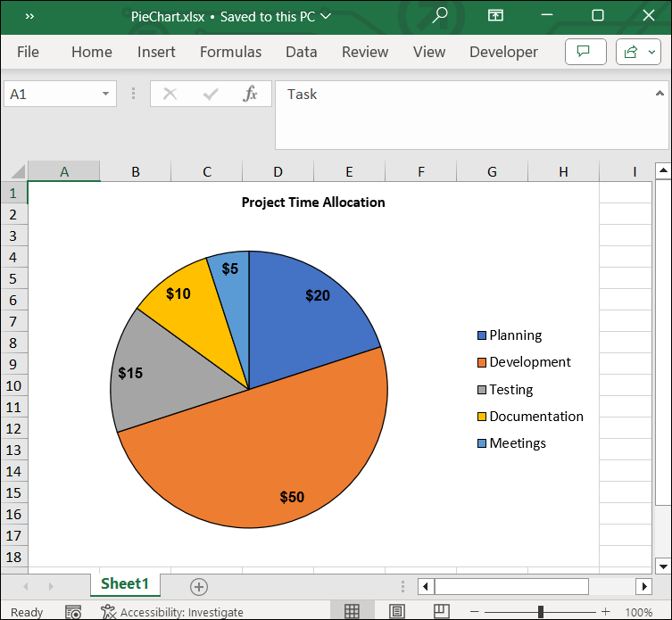Click the previous sheet navigation arrow
Screen dimensions: 672x620
26,586
